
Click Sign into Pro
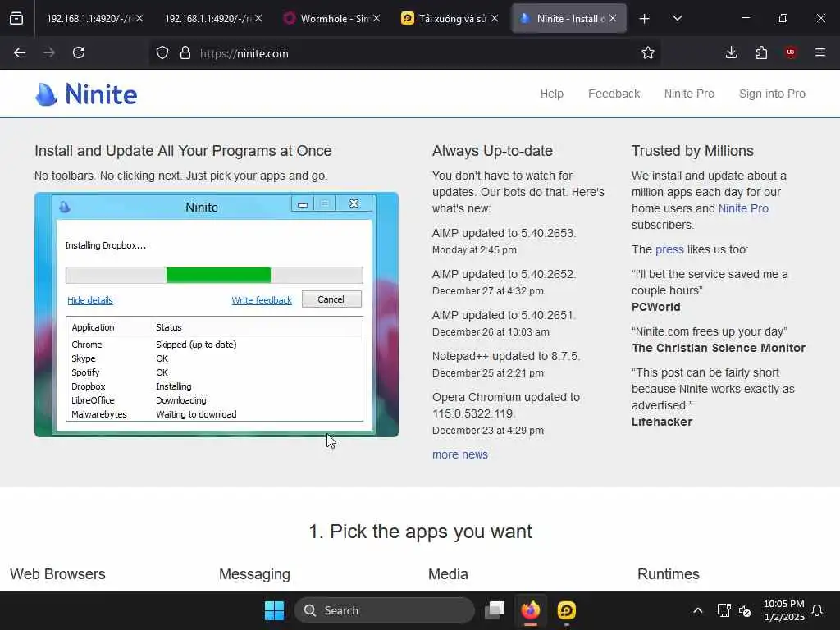(x=772, y=94)
